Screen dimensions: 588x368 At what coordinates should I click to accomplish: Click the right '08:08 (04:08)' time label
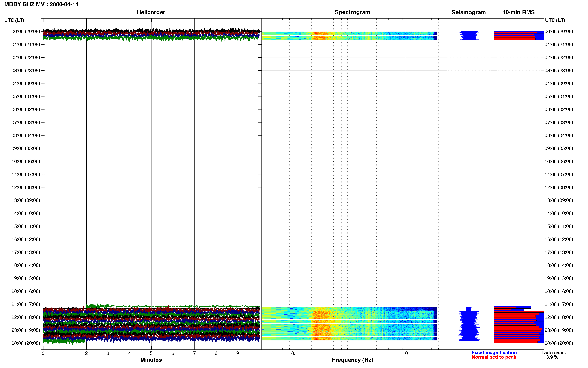click(559, 136)
